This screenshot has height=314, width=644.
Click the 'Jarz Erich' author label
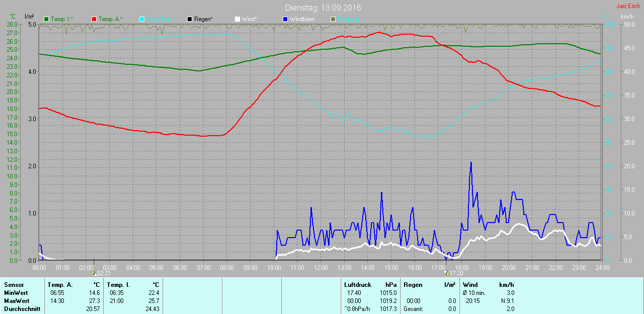[x=628, y=6]
